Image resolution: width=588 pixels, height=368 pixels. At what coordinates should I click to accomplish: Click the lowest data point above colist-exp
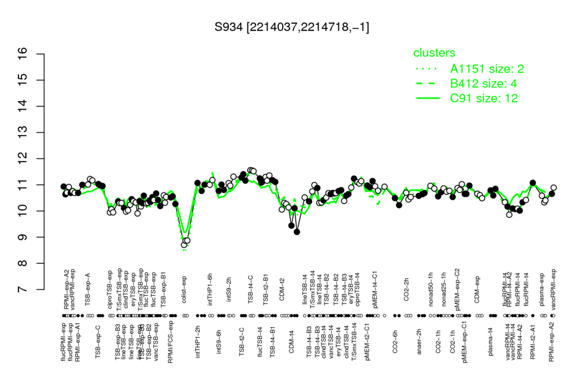184,245
